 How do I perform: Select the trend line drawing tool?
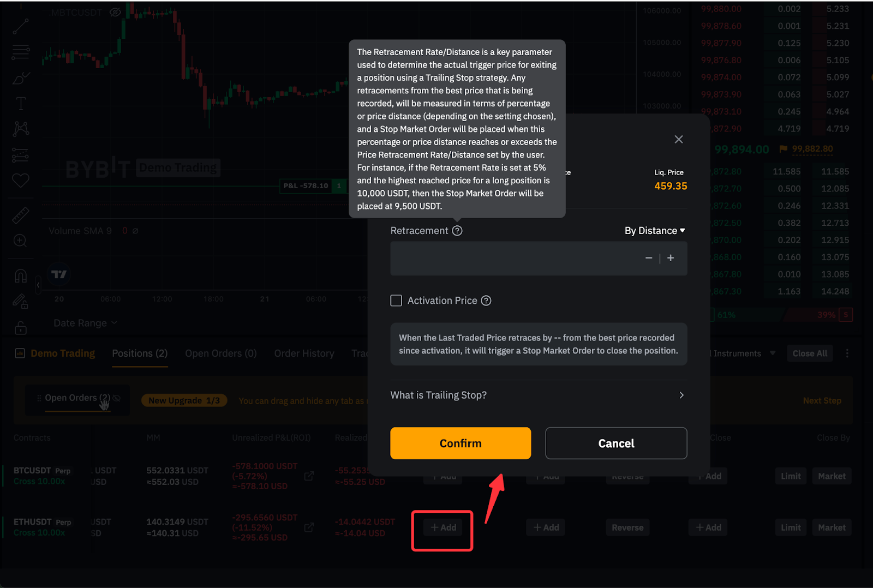click(21, 26)
